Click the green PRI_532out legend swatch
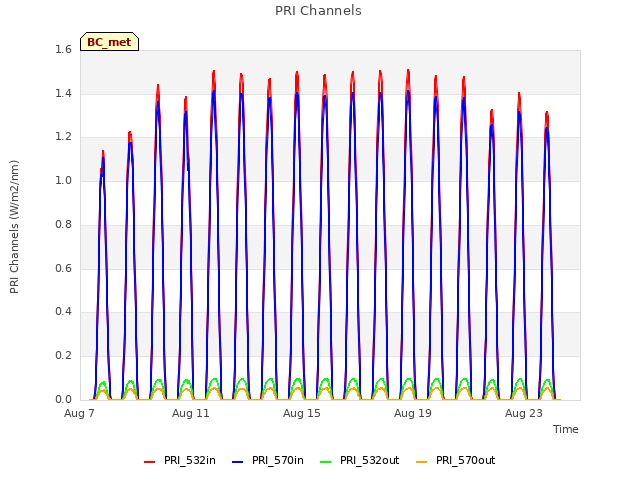Image resolution: width=640 pixels, height=480 pixels. [326, 462]
